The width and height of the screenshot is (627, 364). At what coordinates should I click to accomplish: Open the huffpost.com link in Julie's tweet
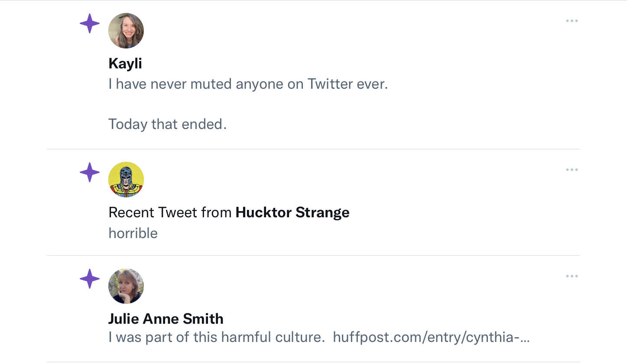(431, 337)
